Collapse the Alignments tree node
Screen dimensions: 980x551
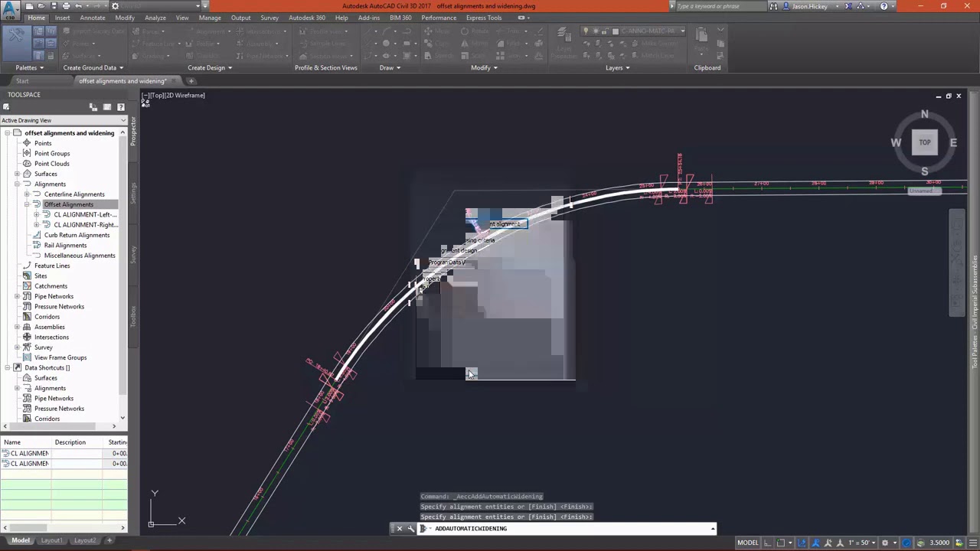[17, 184]
